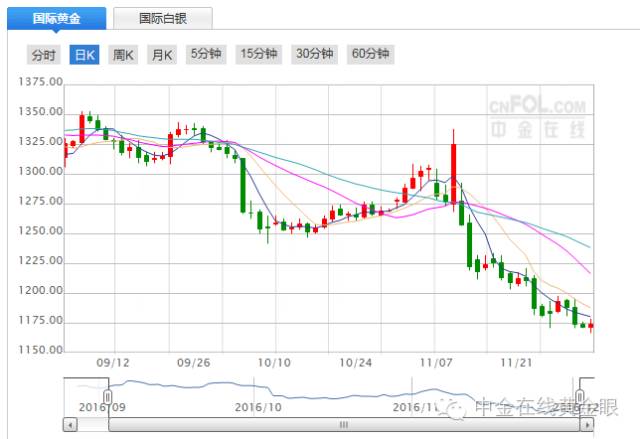640x439 pixels.
Task: Switch to the 30分钟 interval
Action: 315,55
